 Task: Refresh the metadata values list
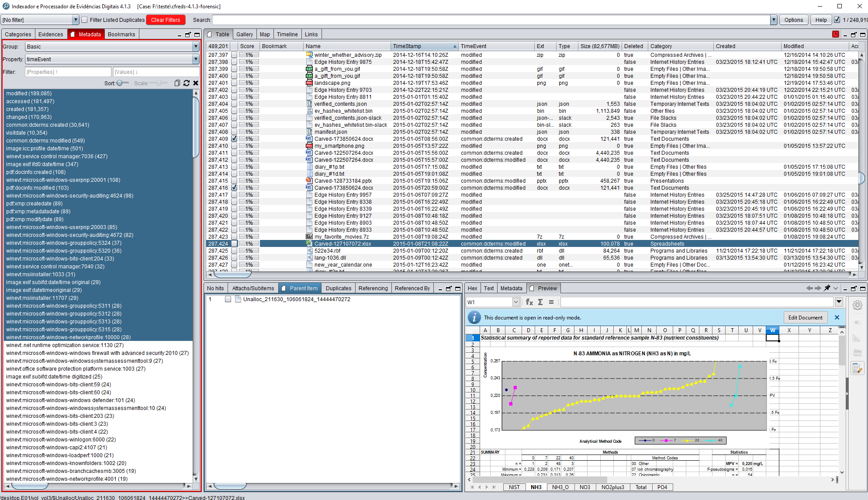[187, 83]
